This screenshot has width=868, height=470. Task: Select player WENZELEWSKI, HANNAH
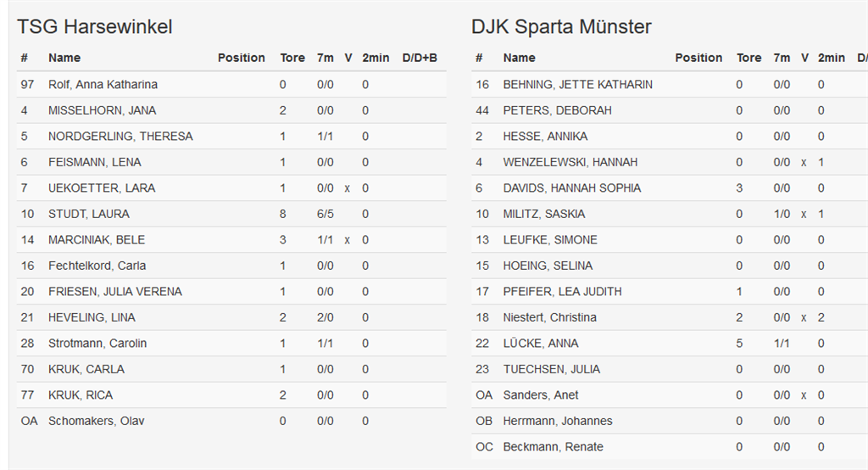(x=570, y=162)
